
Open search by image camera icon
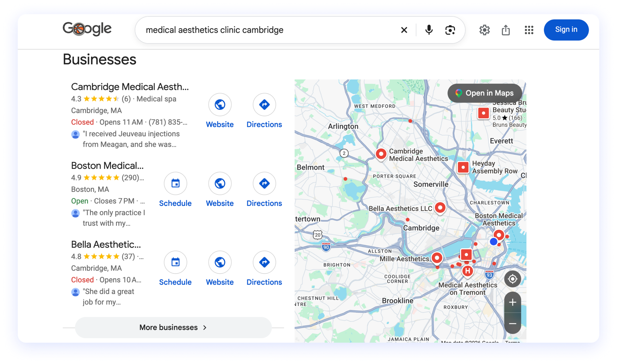450,30
